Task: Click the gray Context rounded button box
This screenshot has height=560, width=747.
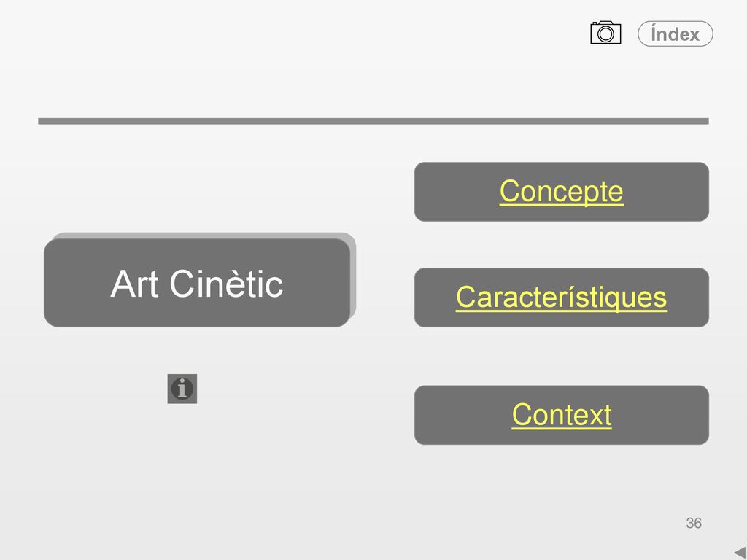Action: [561, 415]
